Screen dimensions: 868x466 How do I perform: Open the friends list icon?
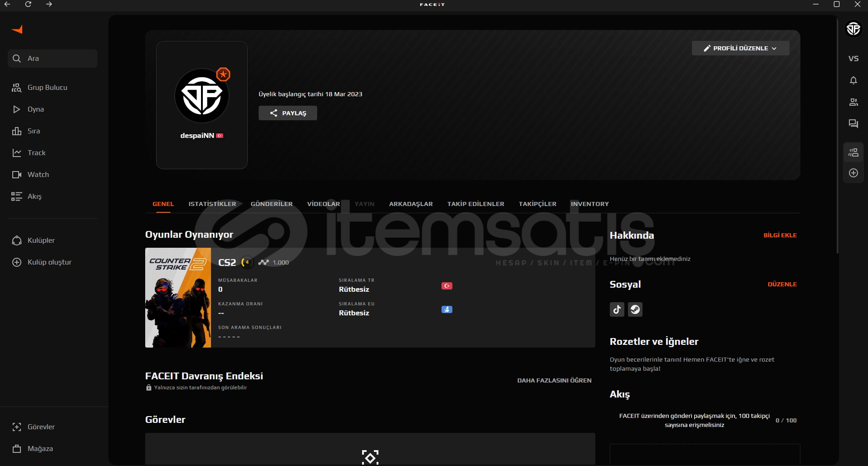pos(853,102)
